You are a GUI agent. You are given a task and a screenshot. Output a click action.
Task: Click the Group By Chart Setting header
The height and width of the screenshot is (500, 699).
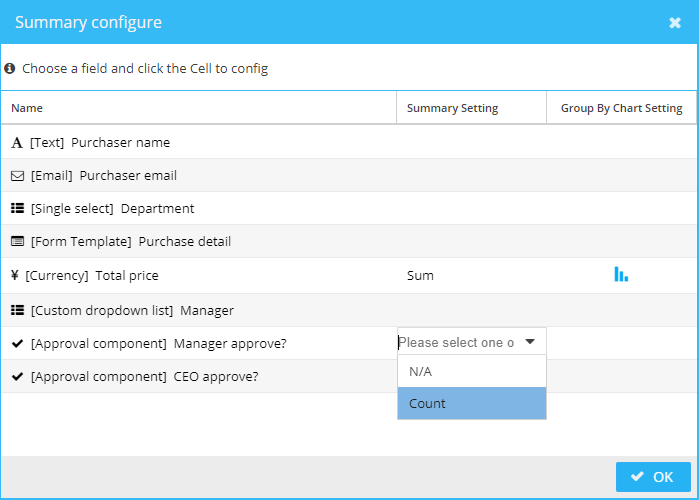(621, 108)
